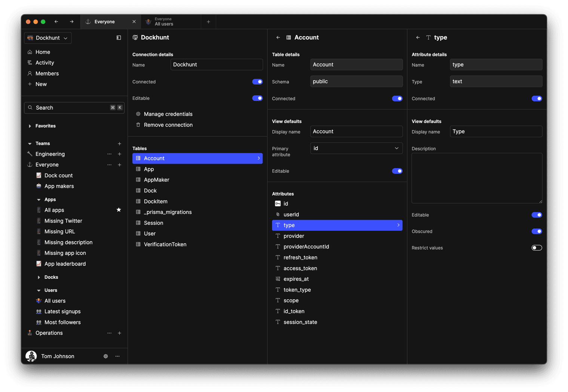Viewport: 568px width, 392px height.
Task: Open Dockhunt workspace dropdown
Action: coord(48,38)
